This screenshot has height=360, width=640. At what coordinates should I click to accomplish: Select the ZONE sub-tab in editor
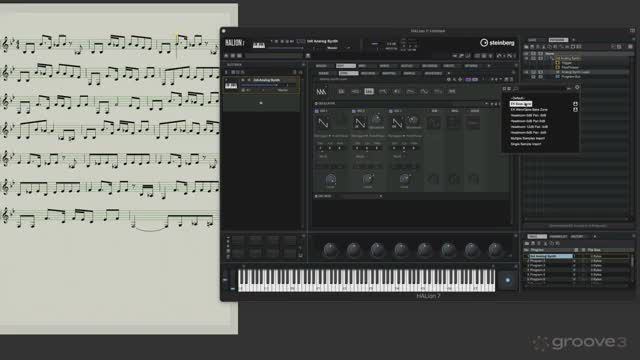tap(348, 73)
